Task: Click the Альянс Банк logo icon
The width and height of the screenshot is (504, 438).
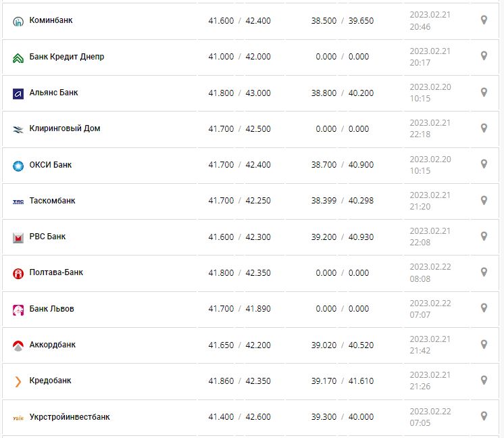Action: click(x=18, y=93)
